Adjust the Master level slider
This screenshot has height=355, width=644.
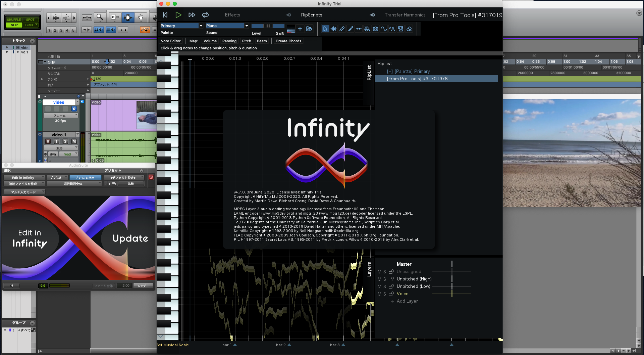(451, 264)
